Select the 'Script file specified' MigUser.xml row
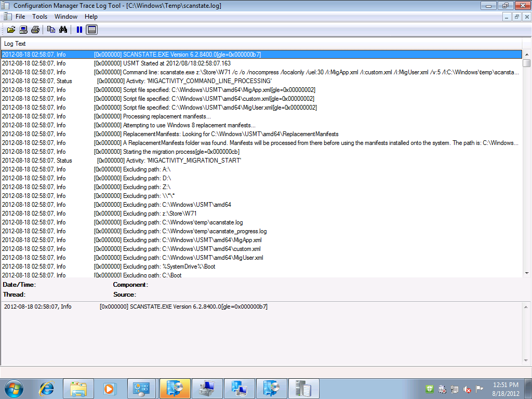 (x=261, y=107)
